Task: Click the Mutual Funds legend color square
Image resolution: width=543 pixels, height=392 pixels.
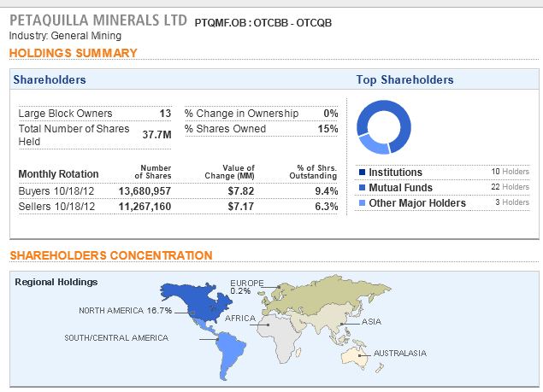Action: (363, 188)
